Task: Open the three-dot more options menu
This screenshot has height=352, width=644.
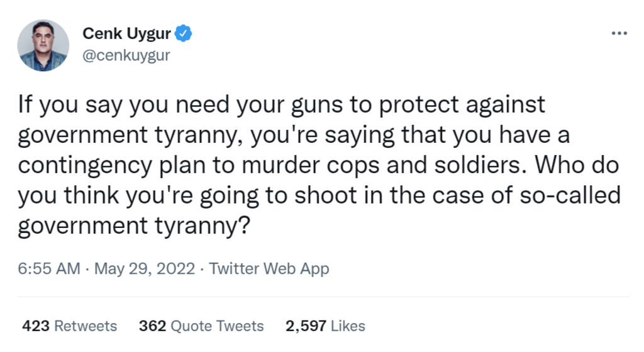Action: pos(619,33)
